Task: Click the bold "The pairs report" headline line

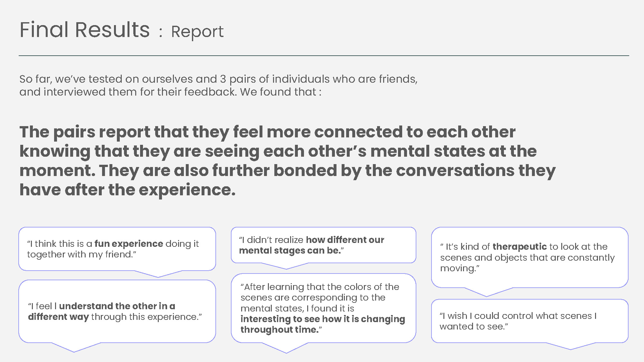Action: tap(267, 132)
